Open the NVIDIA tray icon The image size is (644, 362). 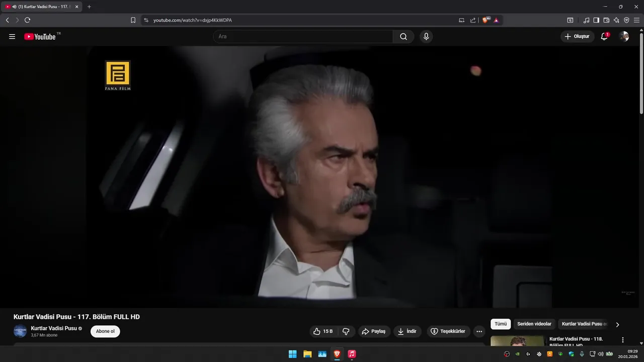click(x=517, y=354)
